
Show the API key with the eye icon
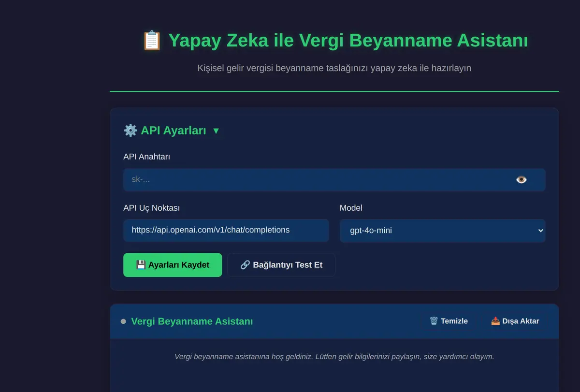pyautogui.click(x=521, y=180)
